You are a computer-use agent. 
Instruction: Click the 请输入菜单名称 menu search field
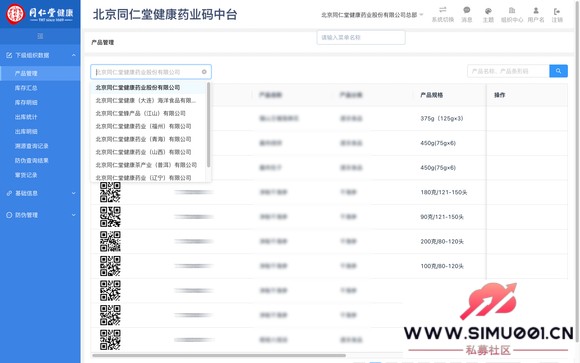tap(361, 37)
